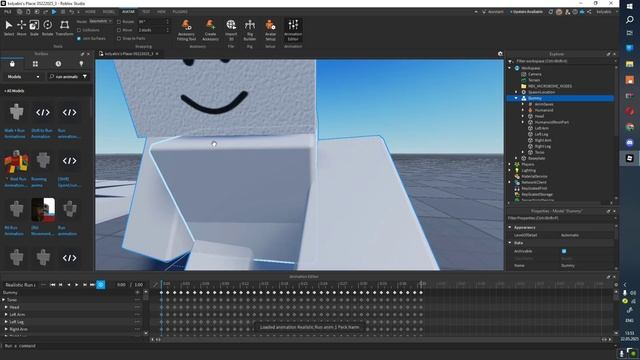Open the Assistant button

coord(493,12)
